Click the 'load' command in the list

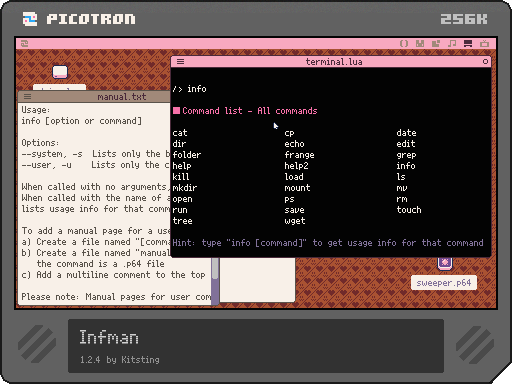[x=294, y=177]
